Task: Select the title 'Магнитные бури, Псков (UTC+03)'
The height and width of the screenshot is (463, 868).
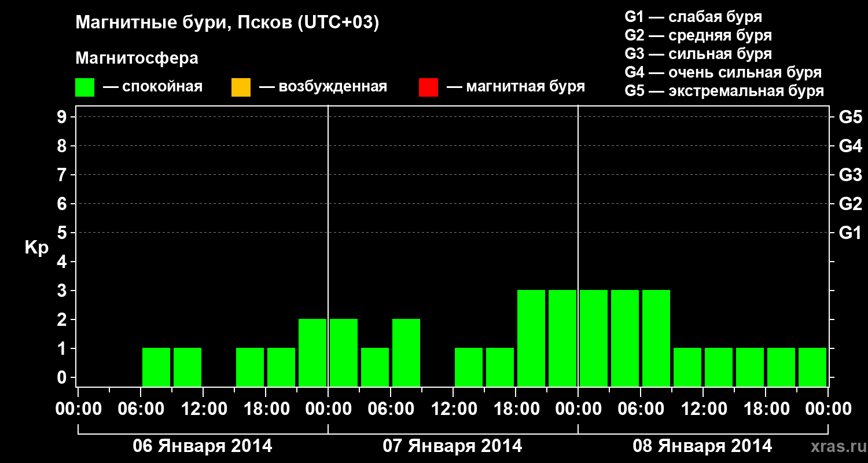Action: (x=227, y=23)
